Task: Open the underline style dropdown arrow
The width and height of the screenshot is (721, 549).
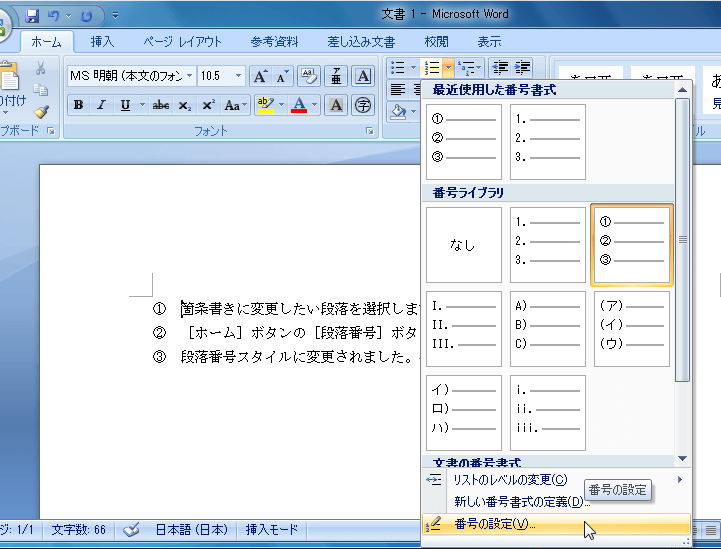Action: (x=142, y=105)
